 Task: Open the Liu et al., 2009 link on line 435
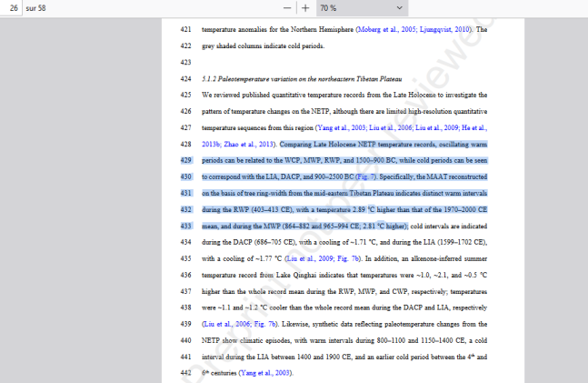point(310,258)
